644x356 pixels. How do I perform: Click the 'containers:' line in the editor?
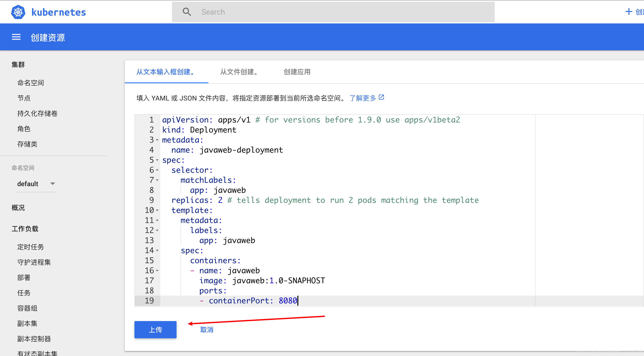pos(215,261)
